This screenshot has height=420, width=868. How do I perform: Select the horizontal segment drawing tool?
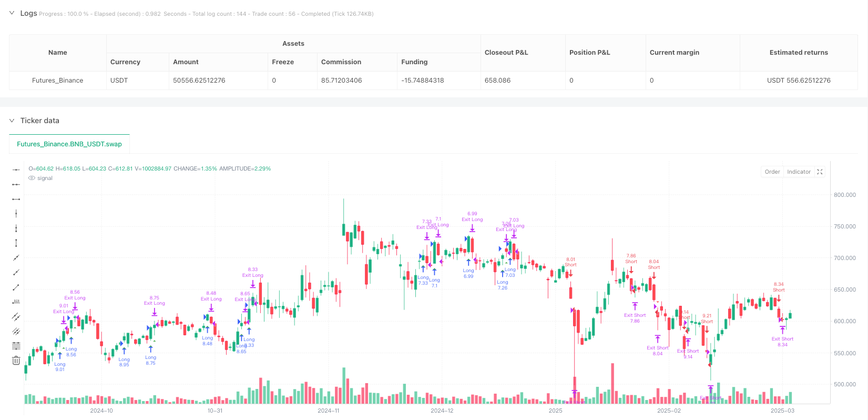coord(16,199)
